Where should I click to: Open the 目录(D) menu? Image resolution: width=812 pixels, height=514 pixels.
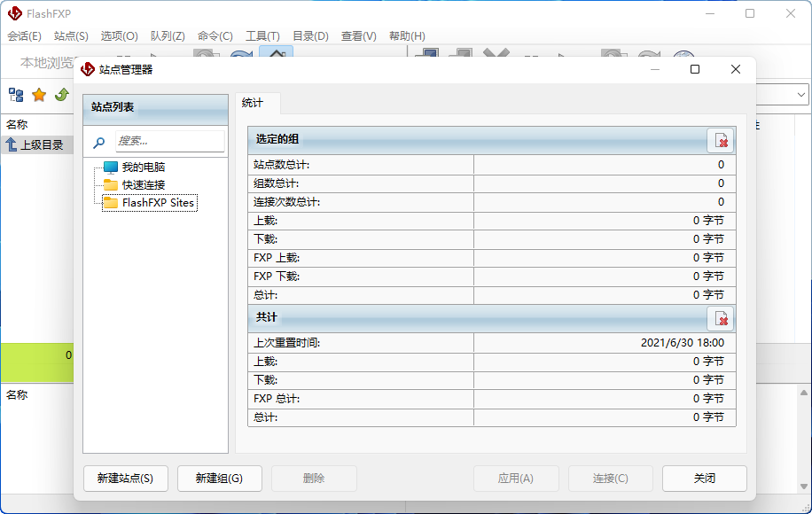pos(311,36)
